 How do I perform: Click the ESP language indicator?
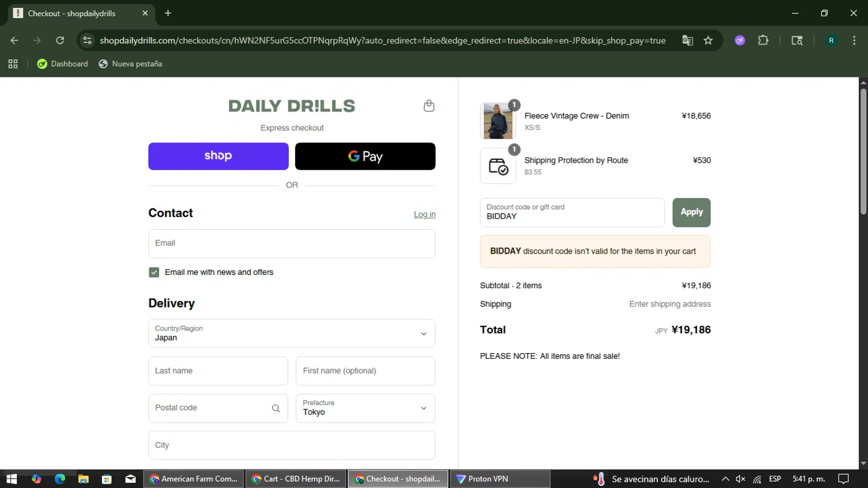(775, 479)
